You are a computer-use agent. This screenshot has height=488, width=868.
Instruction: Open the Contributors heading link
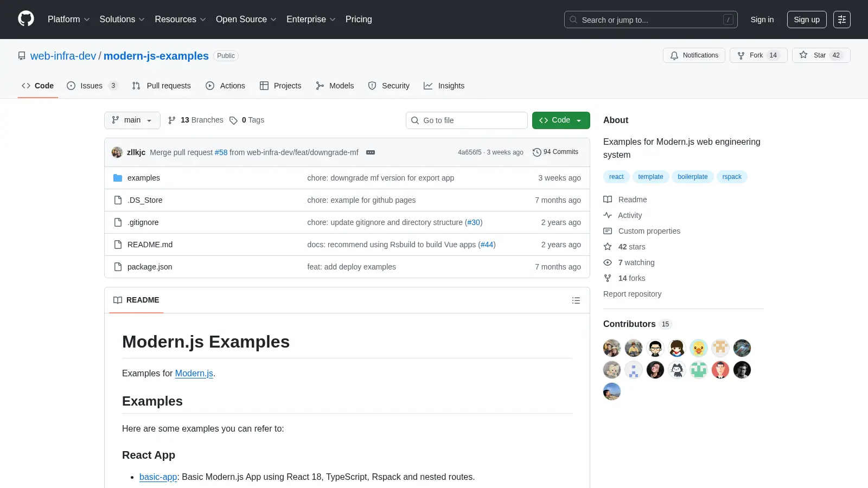pyautogui.click(x=637, y=324)
